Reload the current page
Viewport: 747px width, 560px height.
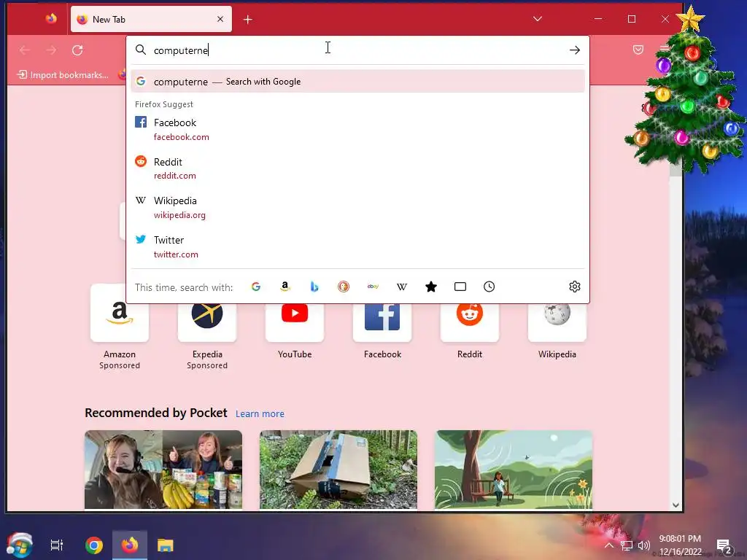(x=77, y=50)
